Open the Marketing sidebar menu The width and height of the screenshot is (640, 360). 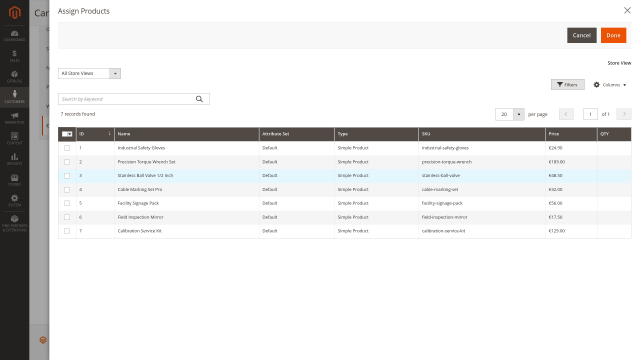point(14,118)
